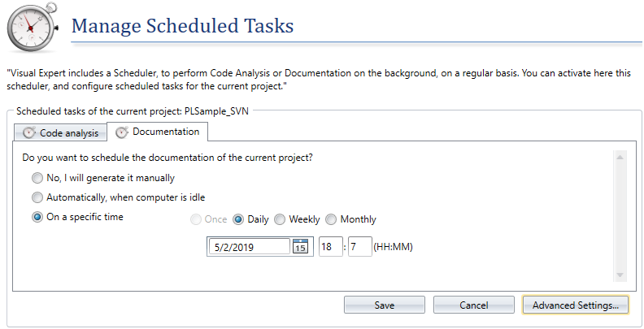Open Advanced Settings dialog
644x329 pixels.
point(575,305)
